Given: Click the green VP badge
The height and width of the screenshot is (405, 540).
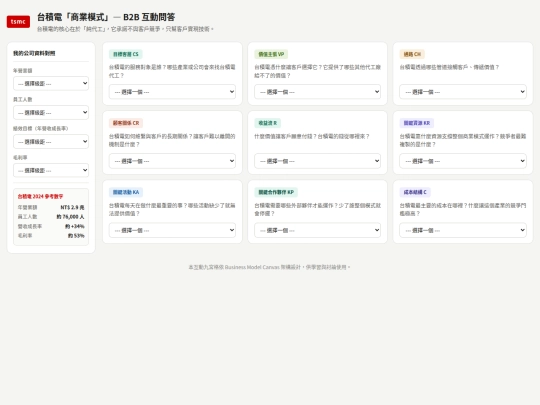Looking at the screenshot, I should click(x=271, y=54).
